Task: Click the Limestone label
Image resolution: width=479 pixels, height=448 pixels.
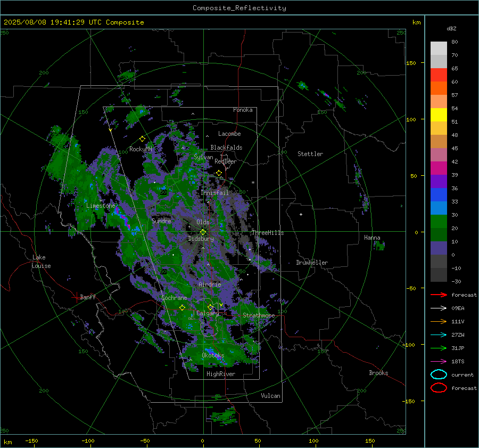Action: coord(101,206)
